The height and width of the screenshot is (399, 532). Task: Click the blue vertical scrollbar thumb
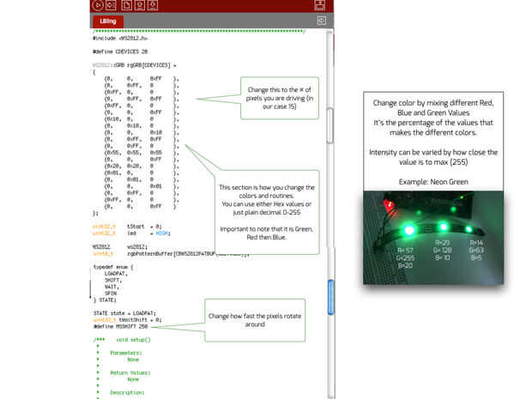click(331, 297)
